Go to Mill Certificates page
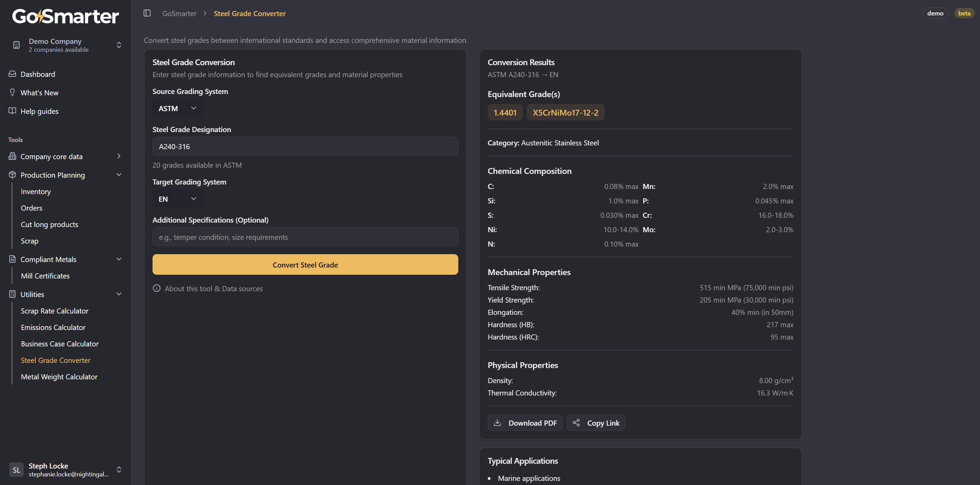 (45, 276)
